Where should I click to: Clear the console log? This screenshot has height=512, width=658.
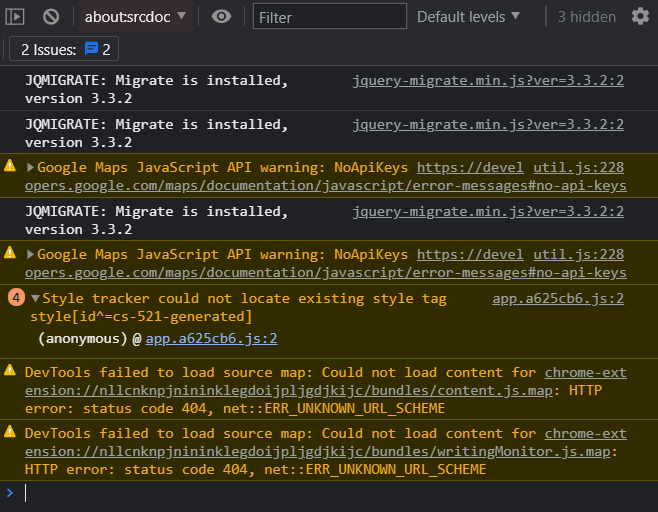[50, 16]
